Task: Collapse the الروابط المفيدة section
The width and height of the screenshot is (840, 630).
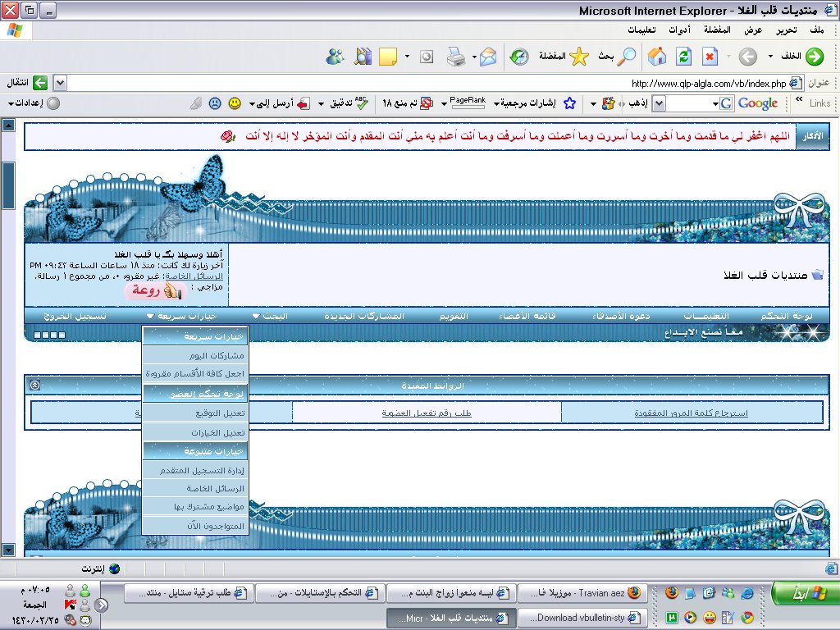Action: [35, 385]
